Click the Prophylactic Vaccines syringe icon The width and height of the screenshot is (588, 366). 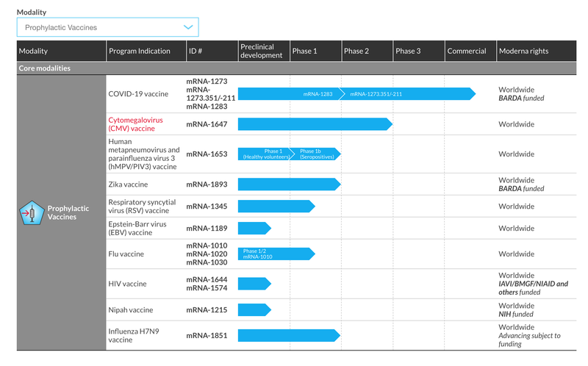pyautogui.click(x=32, y=213)
